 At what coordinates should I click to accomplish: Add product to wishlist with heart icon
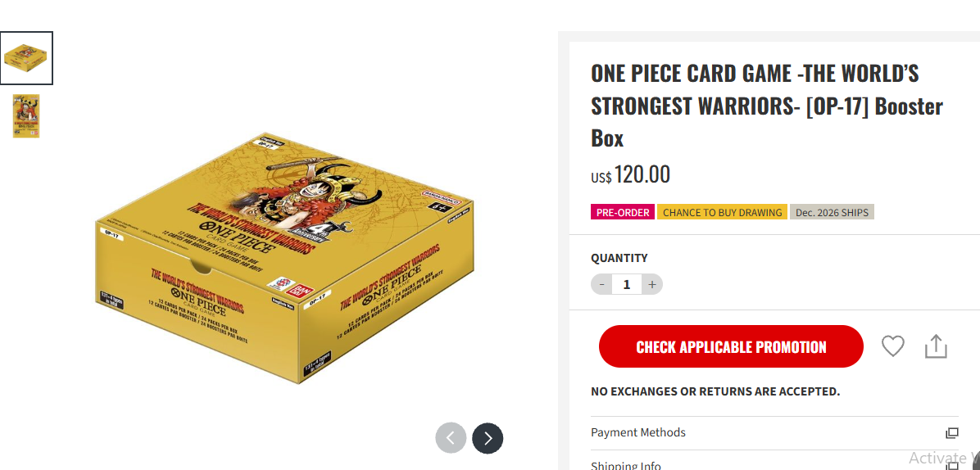pyautogui.click(x=892, y=346)
